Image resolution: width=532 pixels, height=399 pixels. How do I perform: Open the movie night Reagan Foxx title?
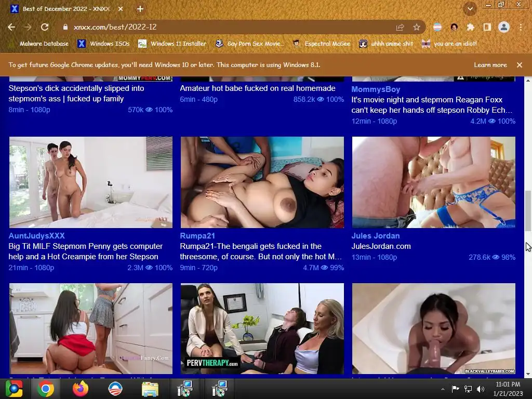432,105
